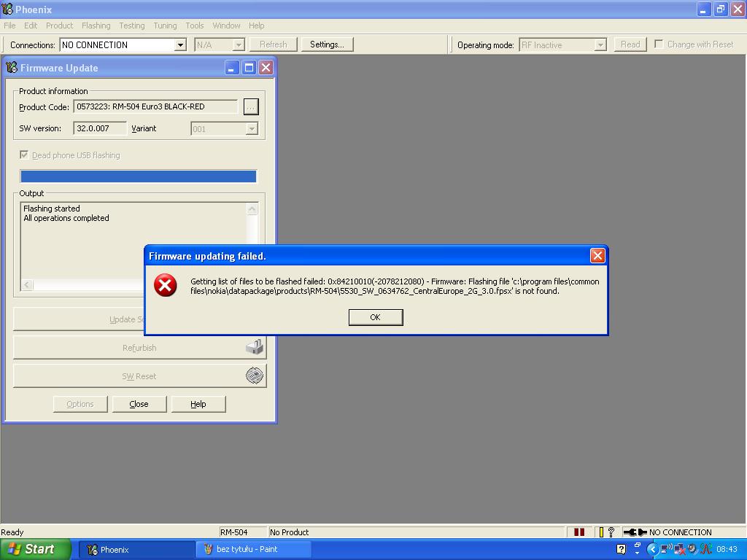Click the 08:43 taskbar clock

727,549
